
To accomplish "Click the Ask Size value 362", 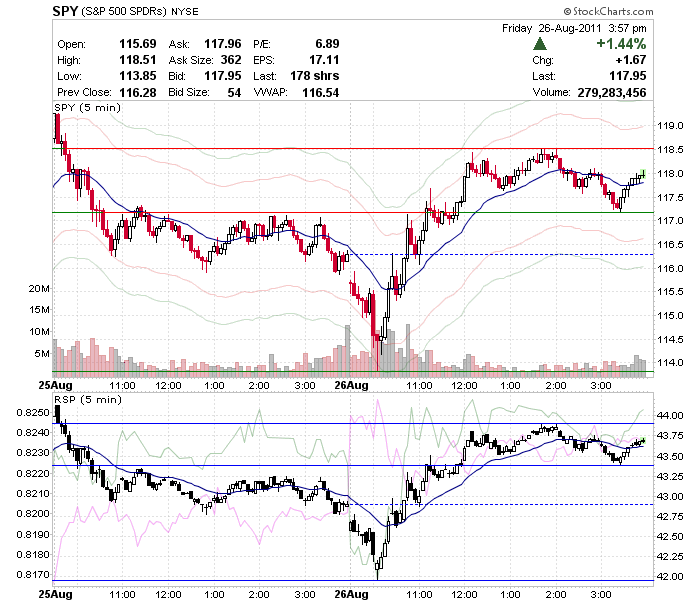I will coord(231,60).
